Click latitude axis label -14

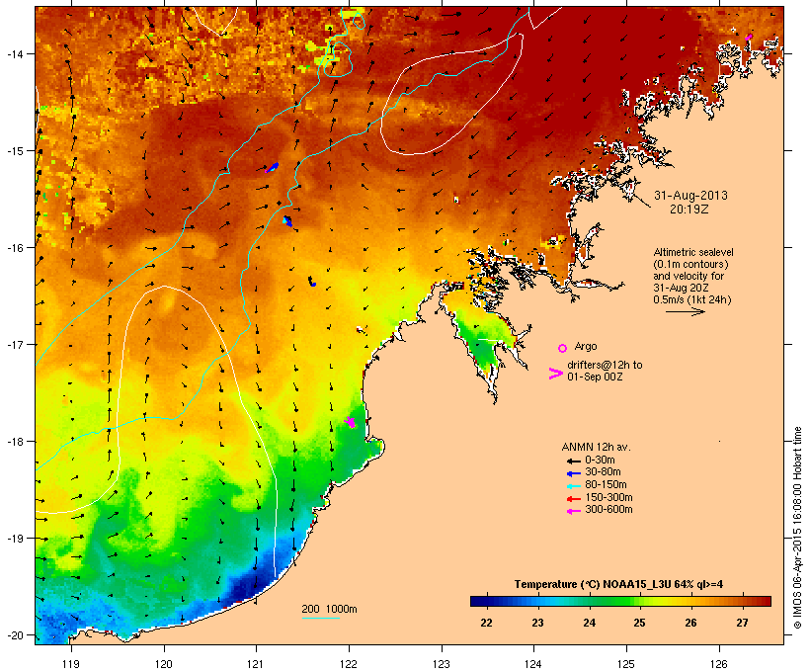[15, 53]
